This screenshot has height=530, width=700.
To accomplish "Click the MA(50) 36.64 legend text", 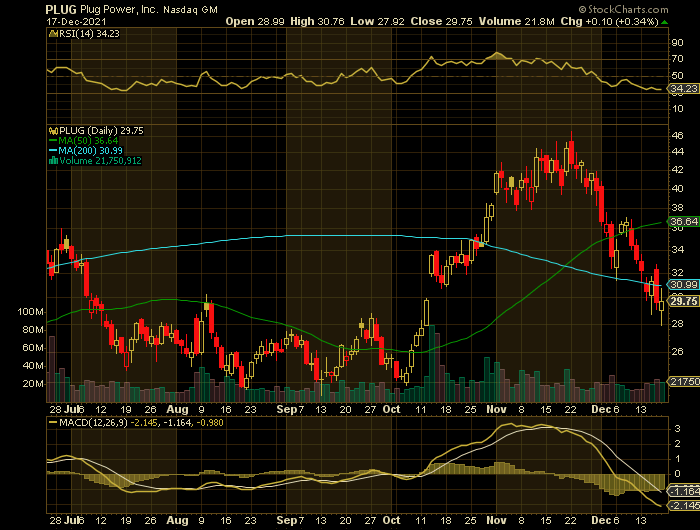I will pos(88,141).
